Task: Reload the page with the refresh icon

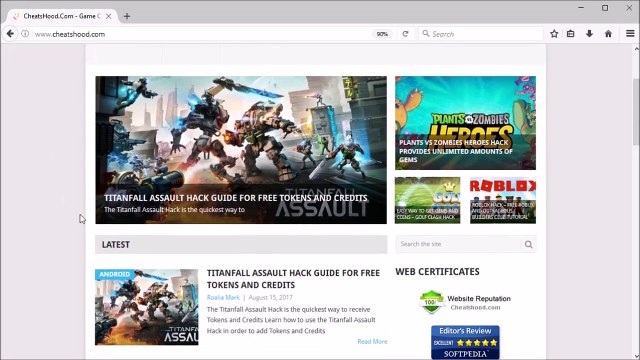Action: click(405, 34)
